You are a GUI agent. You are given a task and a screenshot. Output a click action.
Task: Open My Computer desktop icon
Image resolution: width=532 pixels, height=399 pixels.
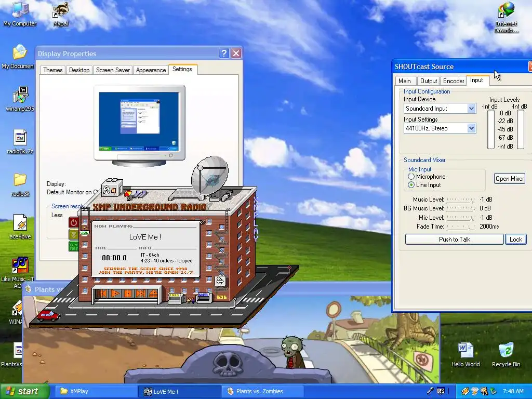[20, 14]
